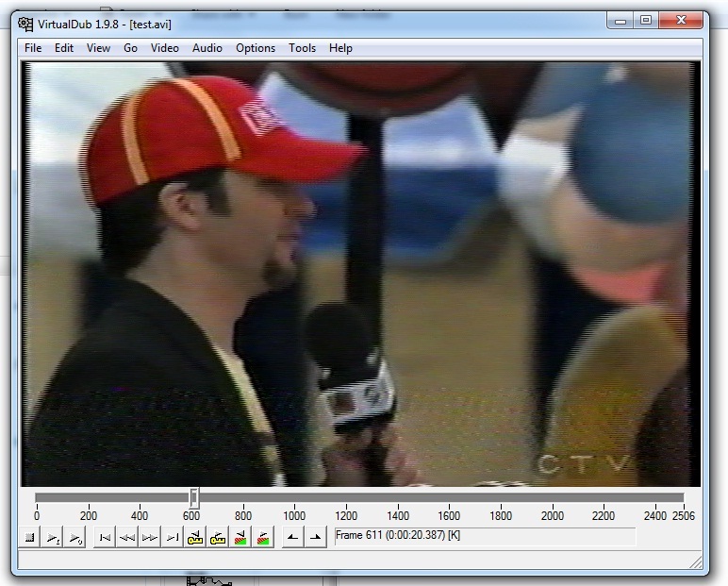Click the timeline position slider thumb
Image resolution: width=728 pixels, height=586 pixels.
click(194, 498)
